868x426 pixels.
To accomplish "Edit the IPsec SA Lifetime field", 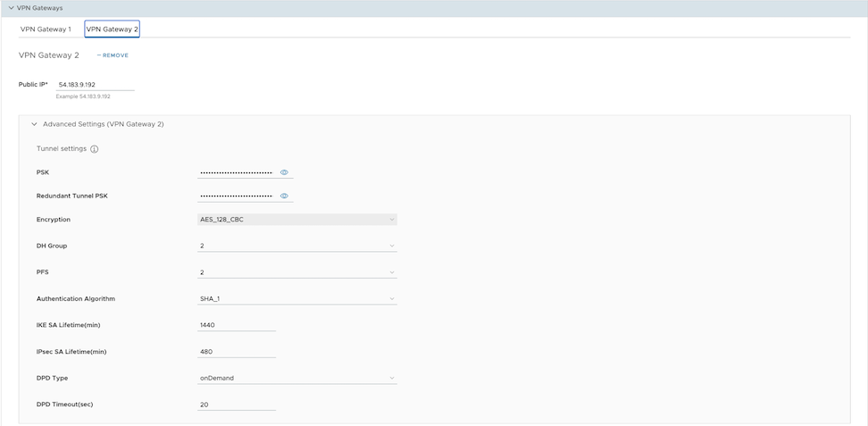I will click(x=236, y=352).
